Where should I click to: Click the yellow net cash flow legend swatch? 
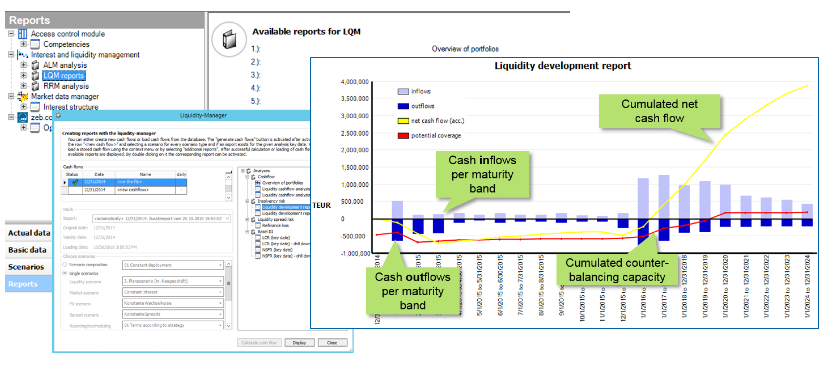tap(404, 121)
